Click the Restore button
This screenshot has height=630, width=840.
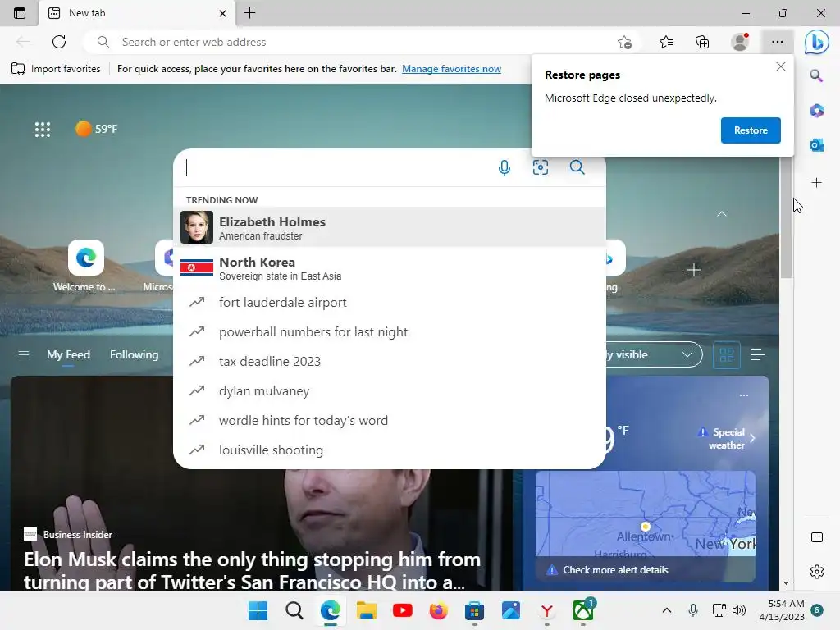(751, 130)
